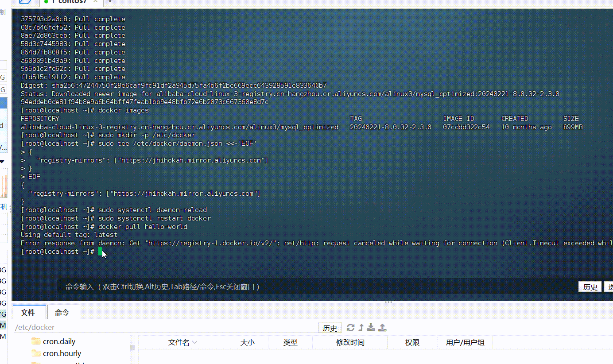
Task: Click the 'docker images' command line
Action: click(85, 110)
